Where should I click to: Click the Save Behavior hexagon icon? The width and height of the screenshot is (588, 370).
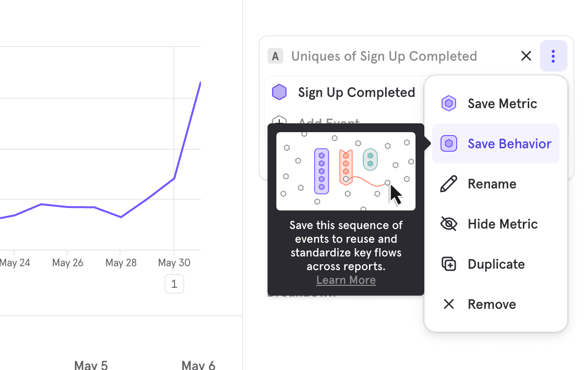(449, 143)
